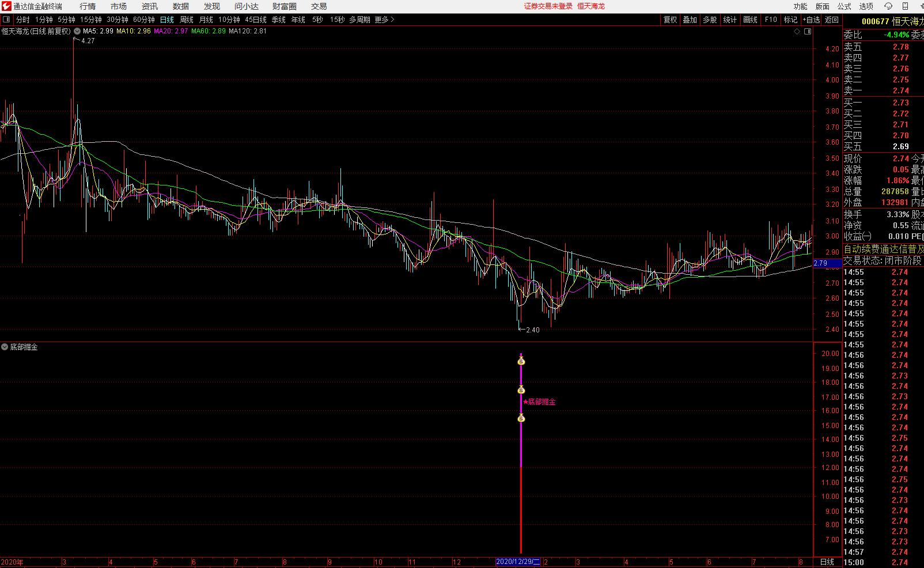Open the customer service headset icon

tap(888, 6)
